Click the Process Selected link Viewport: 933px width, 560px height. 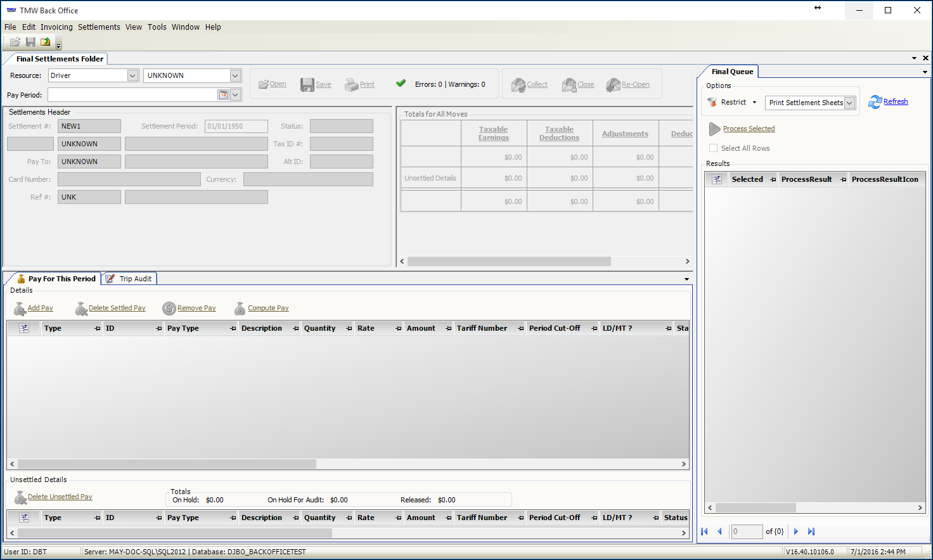tap(749, 129)
